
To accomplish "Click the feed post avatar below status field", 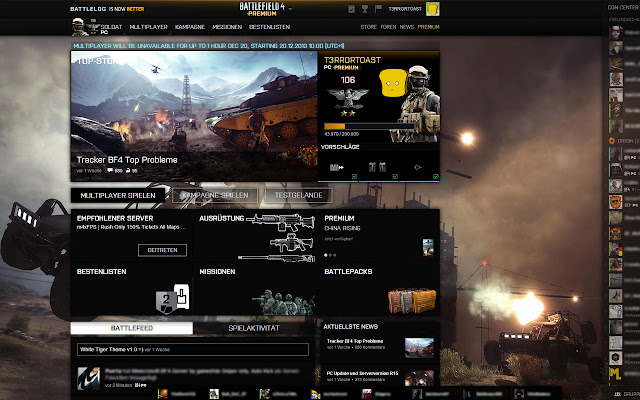I will coord(89,378).
